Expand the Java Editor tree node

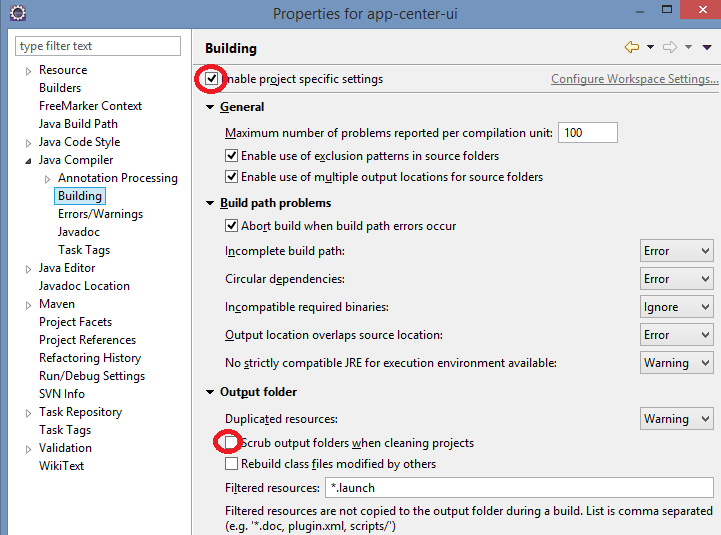click(x=28, y=268)
